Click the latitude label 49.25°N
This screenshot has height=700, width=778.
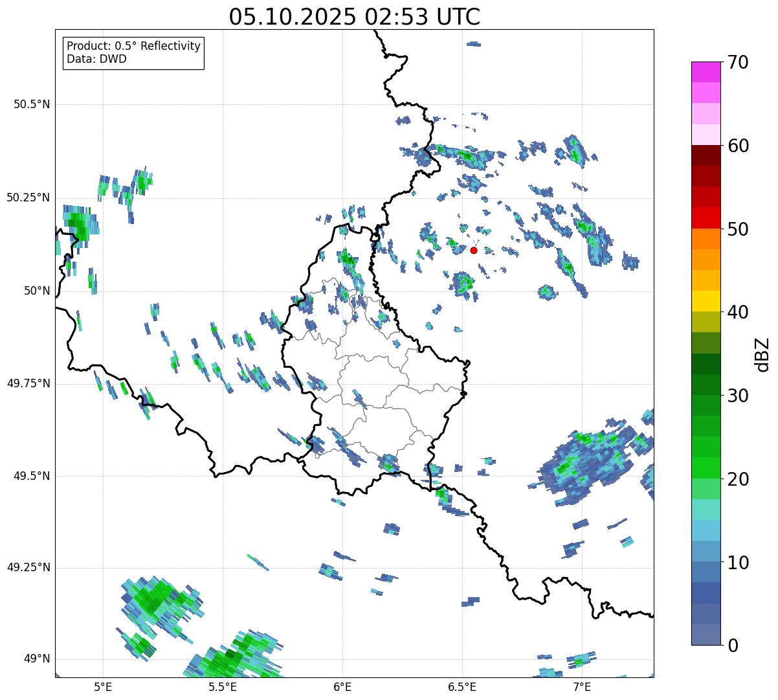pyautogui.click(x=28, y=568)
